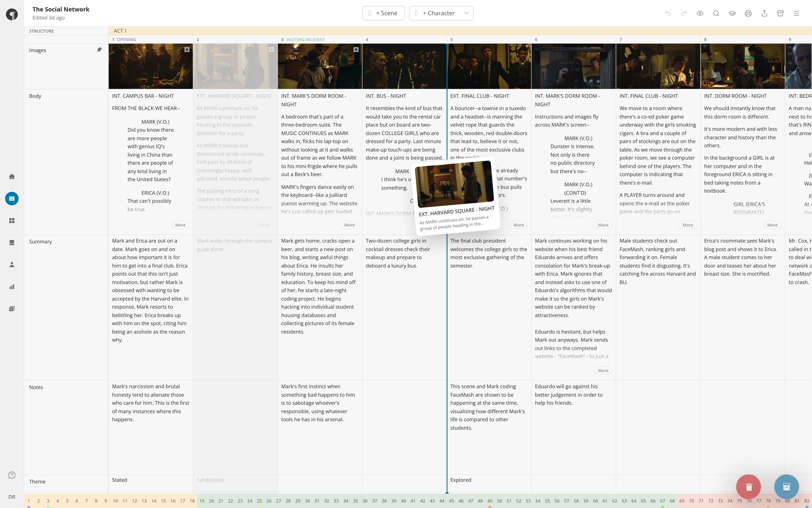Jump to page 25 on timeline
This screenshot has height=508, width=812.
click(x=259, y=501)
